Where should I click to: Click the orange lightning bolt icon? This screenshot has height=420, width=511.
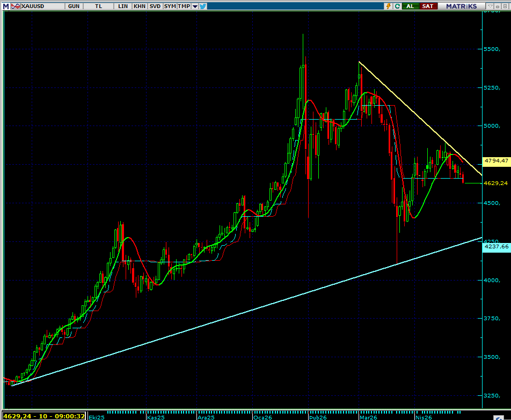(389, 6)
